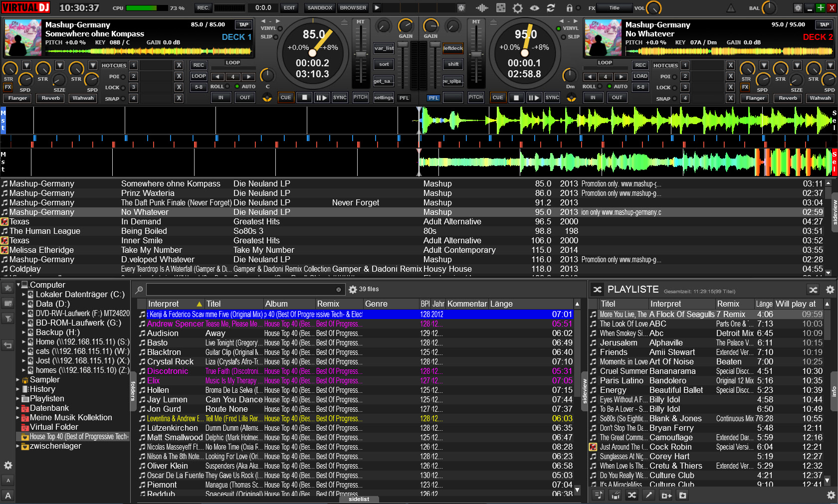
Task: Click the eye icon in the top bar
Action: pos(534,8)
